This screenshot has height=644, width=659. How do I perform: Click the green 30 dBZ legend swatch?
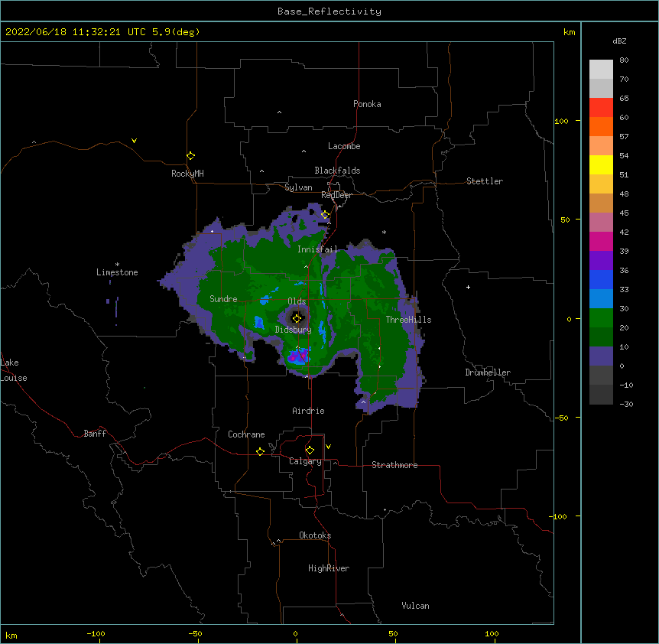(601, 318)
